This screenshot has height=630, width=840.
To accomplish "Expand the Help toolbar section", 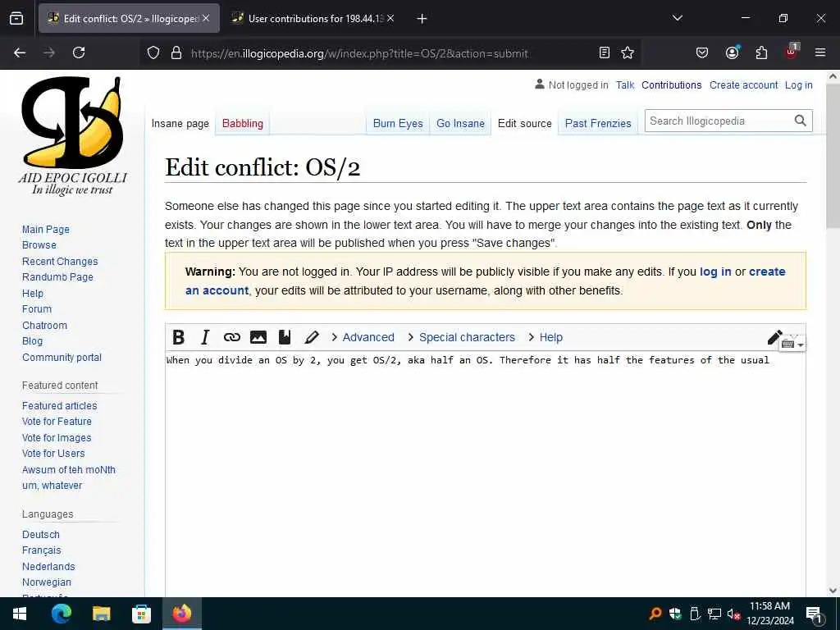I will [546, 337].
